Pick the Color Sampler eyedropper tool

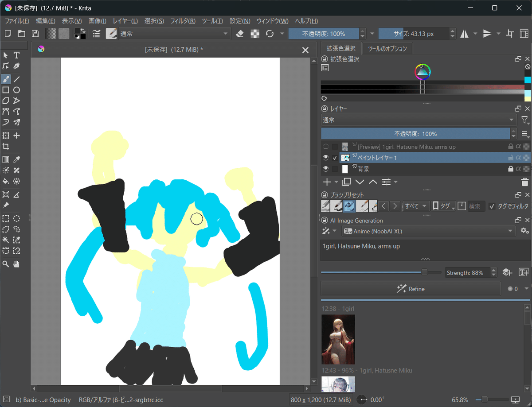tap(16, 159)
